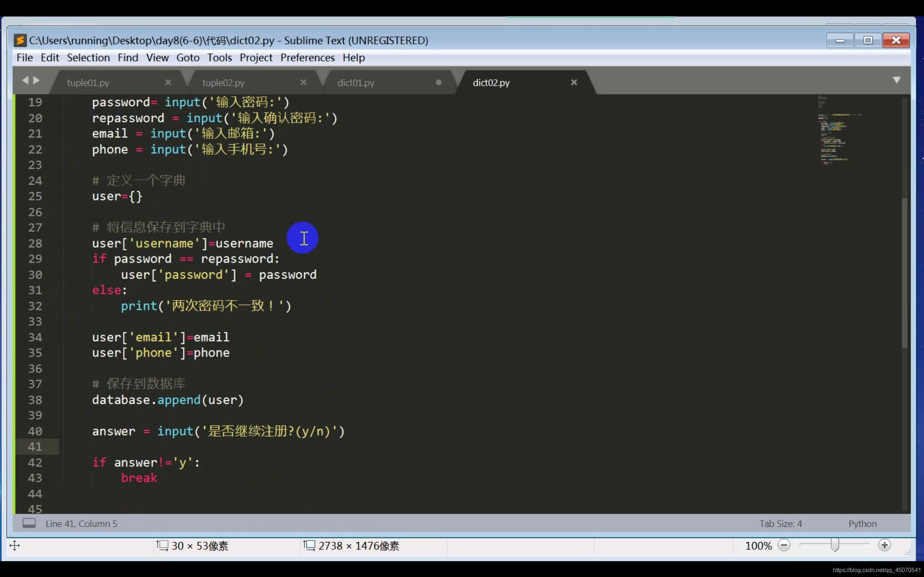Open Python syntax selector
This screenshot has width=924, height=577.
[862, 524]
